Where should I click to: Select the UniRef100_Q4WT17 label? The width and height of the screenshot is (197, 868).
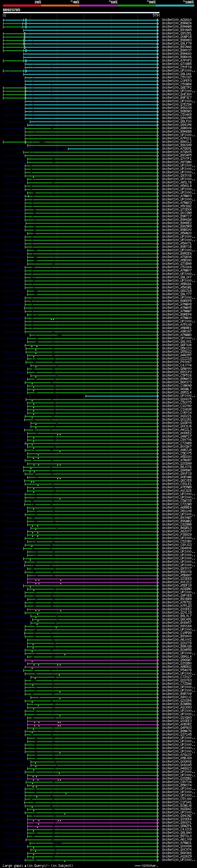pos(177,436)
